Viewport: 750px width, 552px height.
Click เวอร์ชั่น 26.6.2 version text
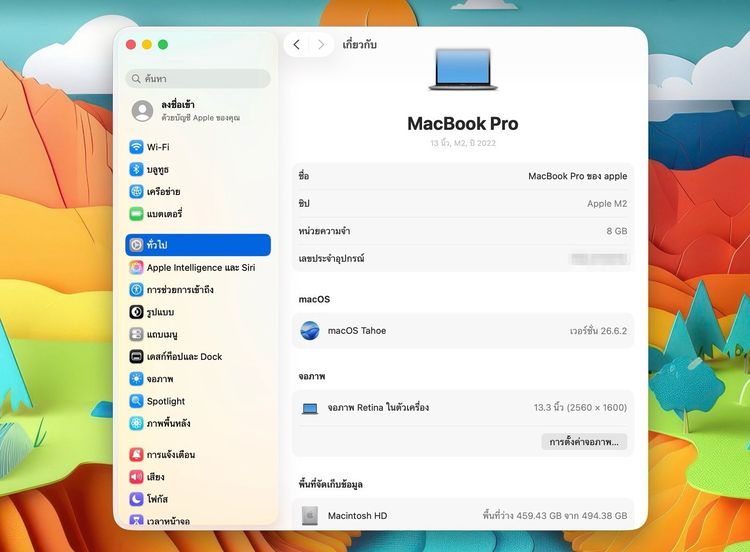(598, 331)
